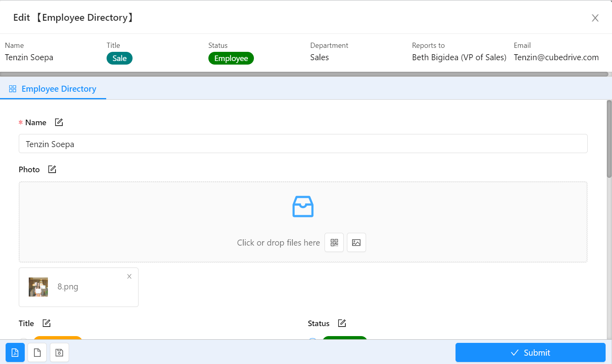The height and width of the screenshot is (364, 612).
Task: Click the edit icon next to Name label
Action: click(59, 122)
